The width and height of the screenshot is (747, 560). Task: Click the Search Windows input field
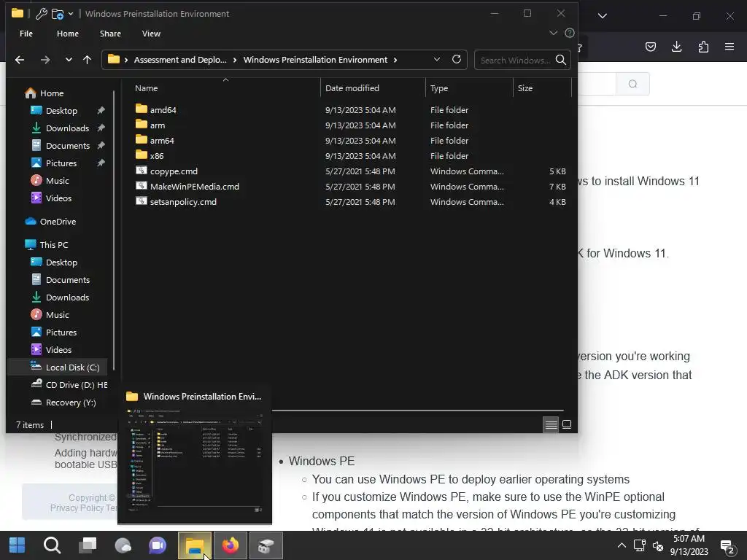click(x=515, y=61)
